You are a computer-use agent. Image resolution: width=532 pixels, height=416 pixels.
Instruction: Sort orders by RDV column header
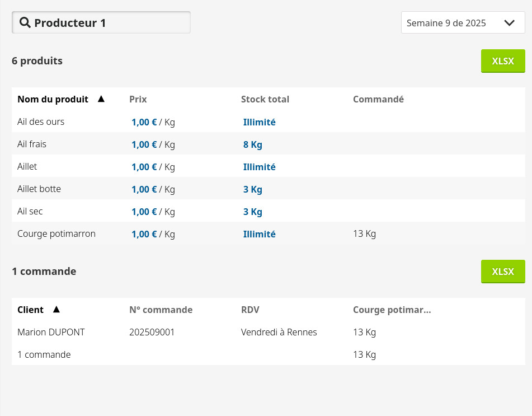click(x=250, y=310)
